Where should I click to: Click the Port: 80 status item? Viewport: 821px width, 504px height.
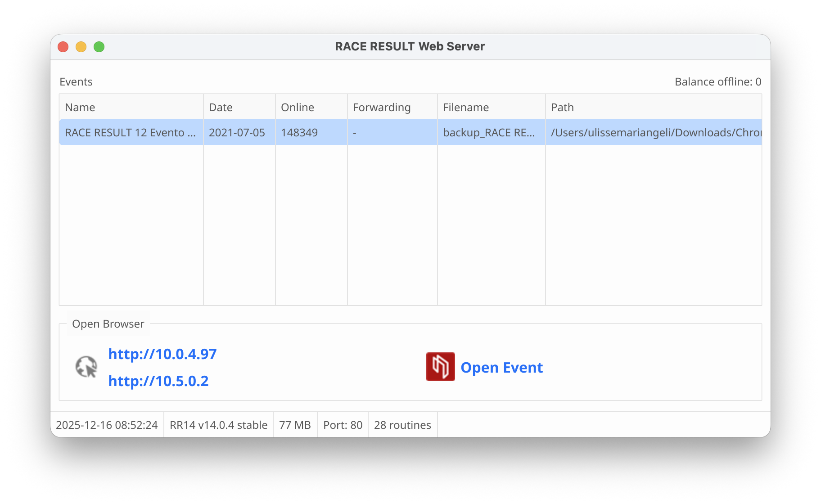343,425
